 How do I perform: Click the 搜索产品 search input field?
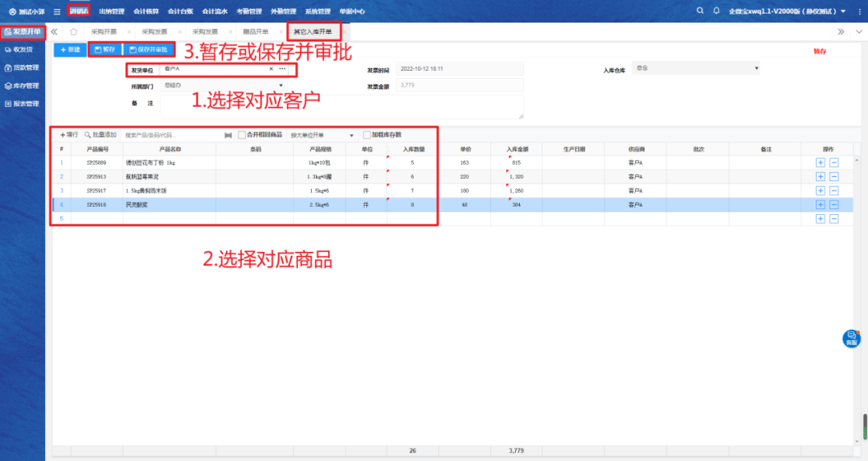(170, 135)
